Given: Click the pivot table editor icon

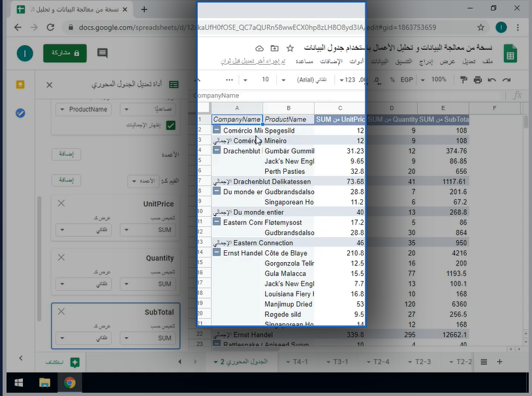Looking at the screenshot, I should click(174, 84).
